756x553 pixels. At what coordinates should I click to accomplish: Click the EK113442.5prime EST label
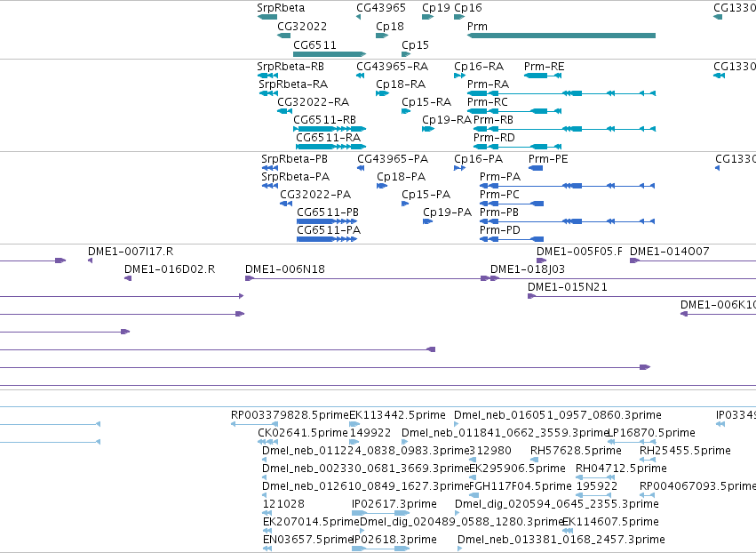point(397,415)
